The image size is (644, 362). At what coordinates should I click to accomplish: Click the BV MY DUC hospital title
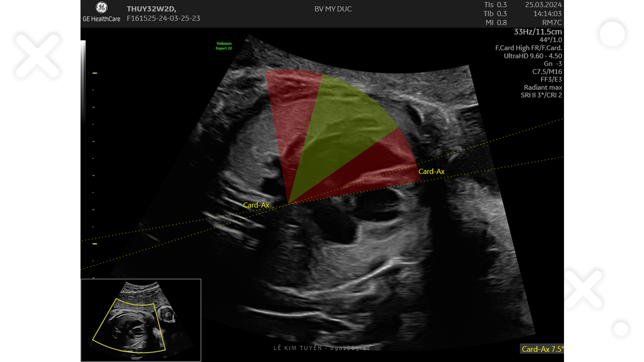(x=333, y=9)
